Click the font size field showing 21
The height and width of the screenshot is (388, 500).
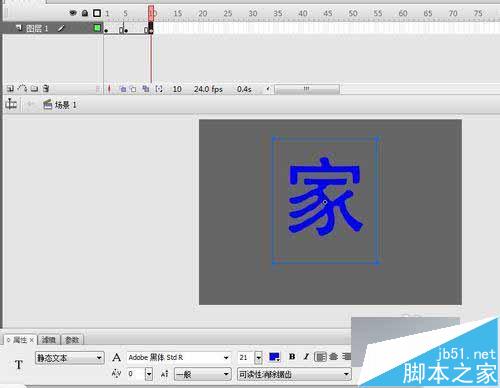pos(245,357)
